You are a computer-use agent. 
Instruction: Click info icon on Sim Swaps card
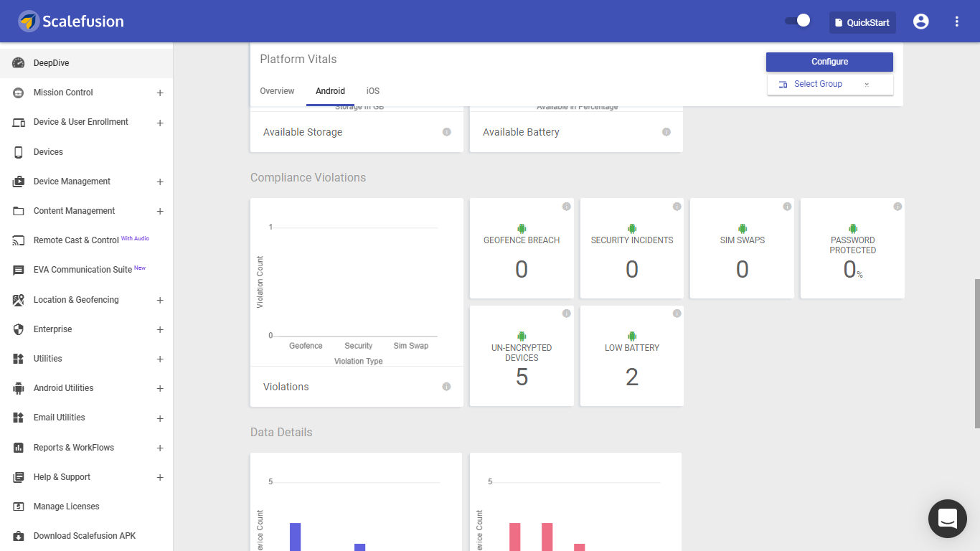(787, 207)
